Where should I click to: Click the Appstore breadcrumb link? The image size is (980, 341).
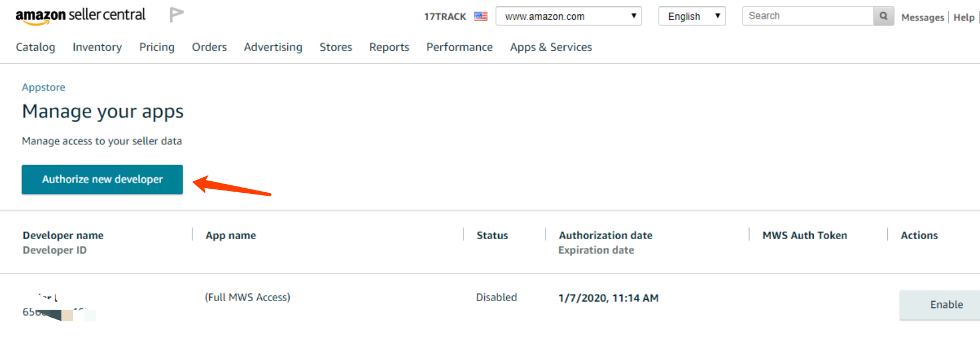43,87
